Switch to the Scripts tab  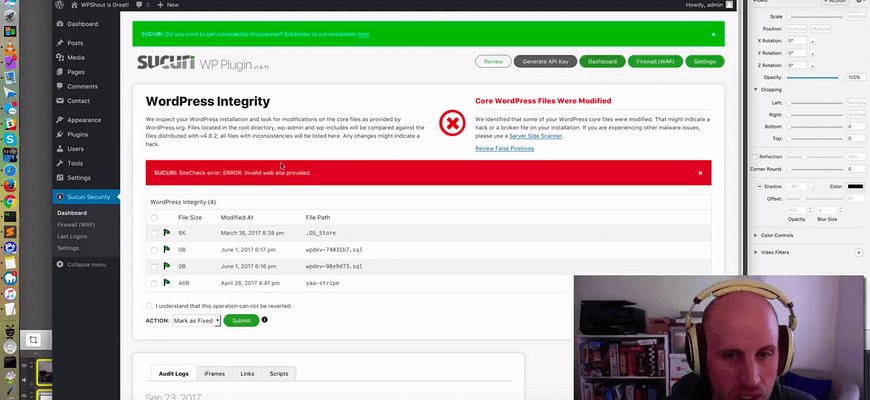pos(279,374)
